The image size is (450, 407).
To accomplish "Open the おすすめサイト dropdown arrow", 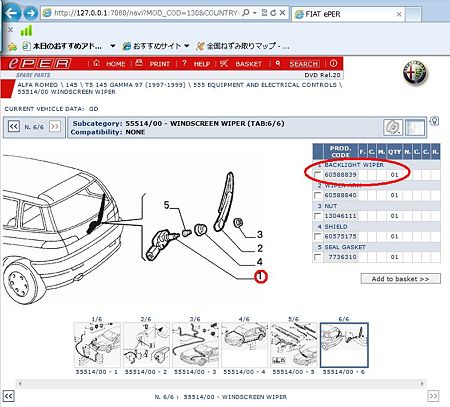I will click(x=187, y=46).
